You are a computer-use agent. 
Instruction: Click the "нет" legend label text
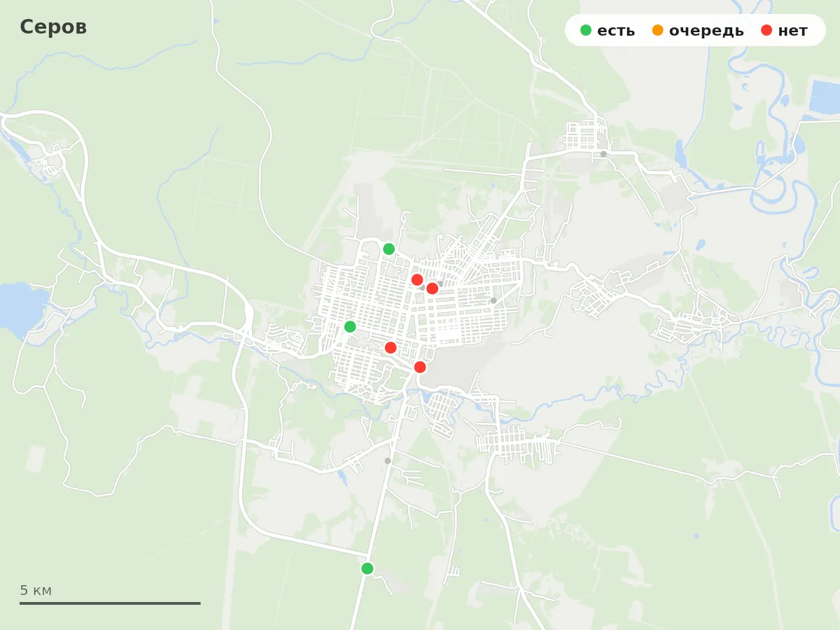point(793,31)
